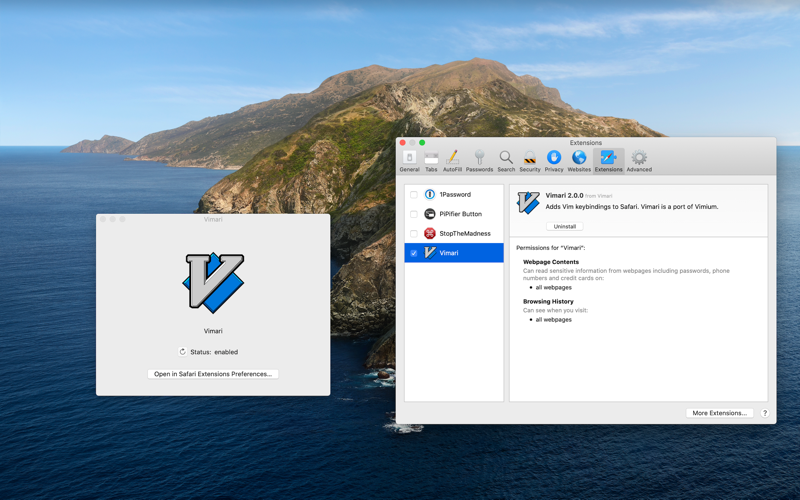Click the Vimari name label under the logo

213,331
